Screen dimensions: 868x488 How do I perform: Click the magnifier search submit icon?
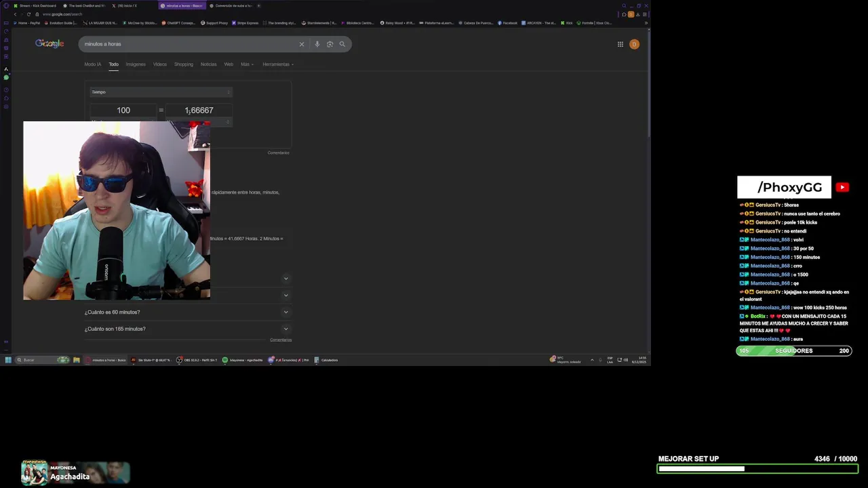342,44
